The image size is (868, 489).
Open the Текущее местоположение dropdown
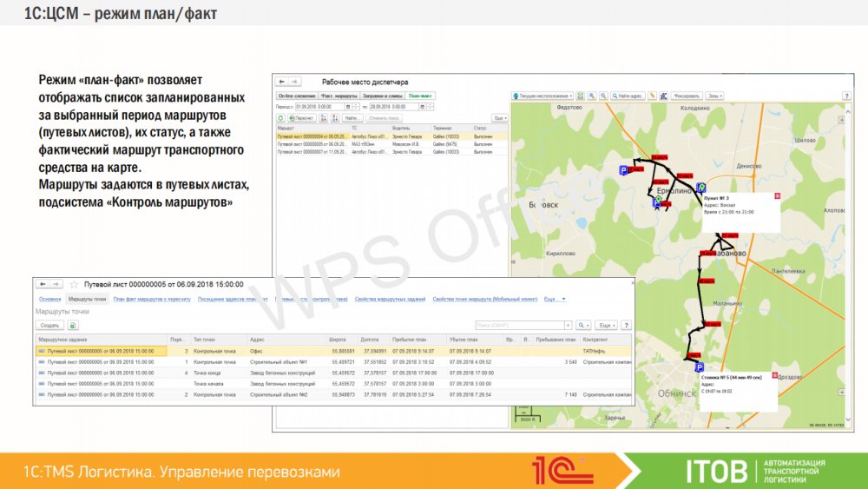pyautogui.click(x=543, y=96)
